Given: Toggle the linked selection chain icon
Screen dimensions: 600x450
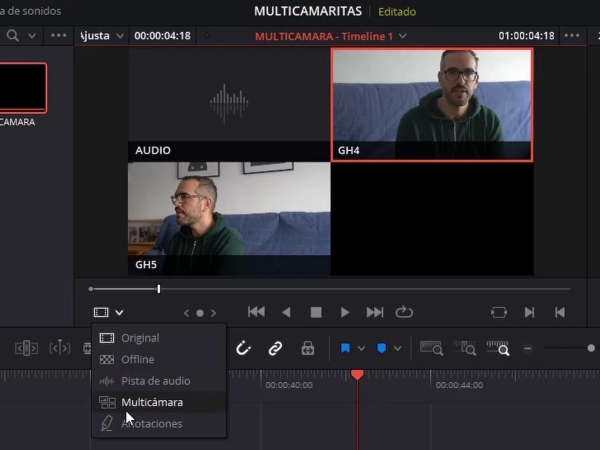Looking at the screenshot, I should click(x=275, y=348).
